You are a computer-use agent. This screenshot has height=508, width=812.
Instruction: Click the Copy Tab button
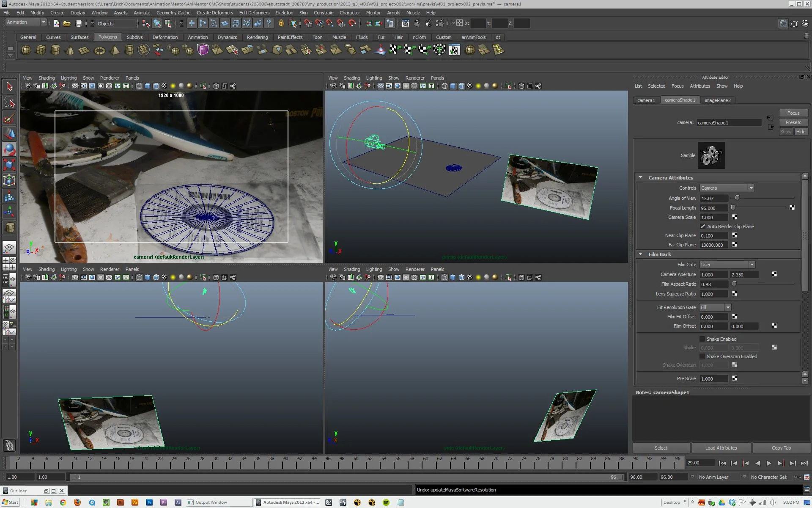click(781, 447)
